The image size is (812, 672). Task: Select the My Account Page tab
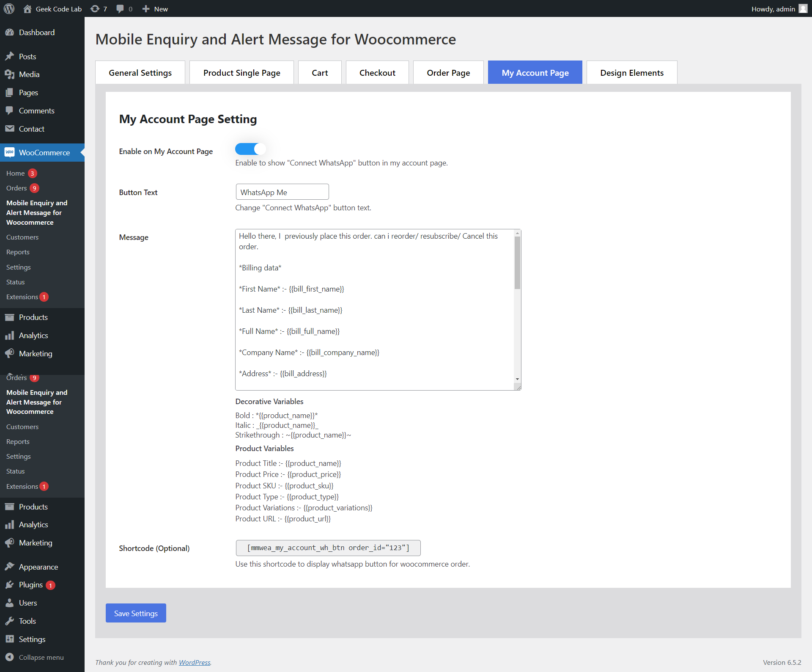coord(535,73)
